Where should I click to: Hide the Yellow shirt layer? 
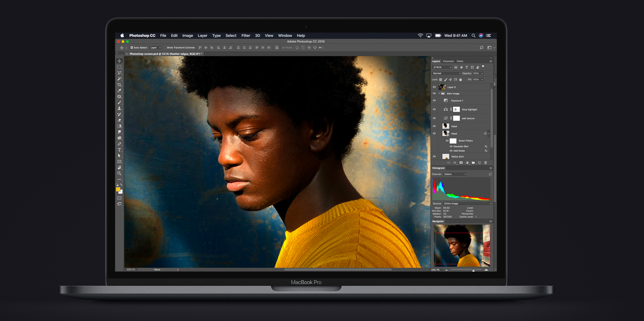click(x=434, y=156)
